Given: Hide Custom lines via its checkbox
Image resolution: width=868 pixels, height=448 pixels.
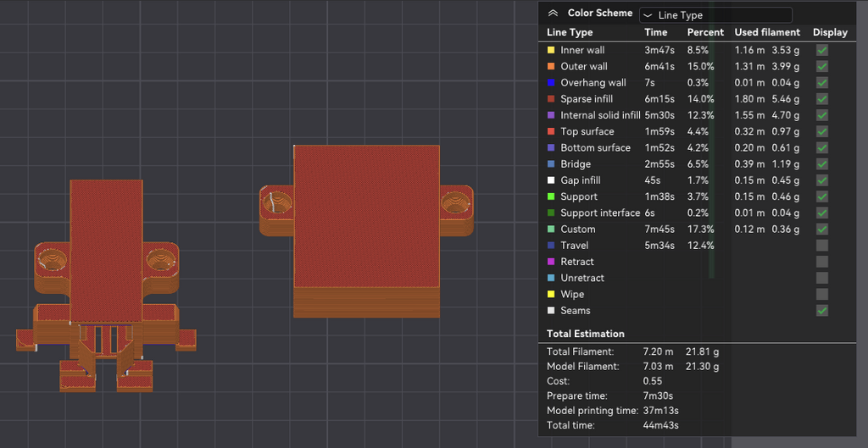Looking at the screenshot, I should click(822, 229).
